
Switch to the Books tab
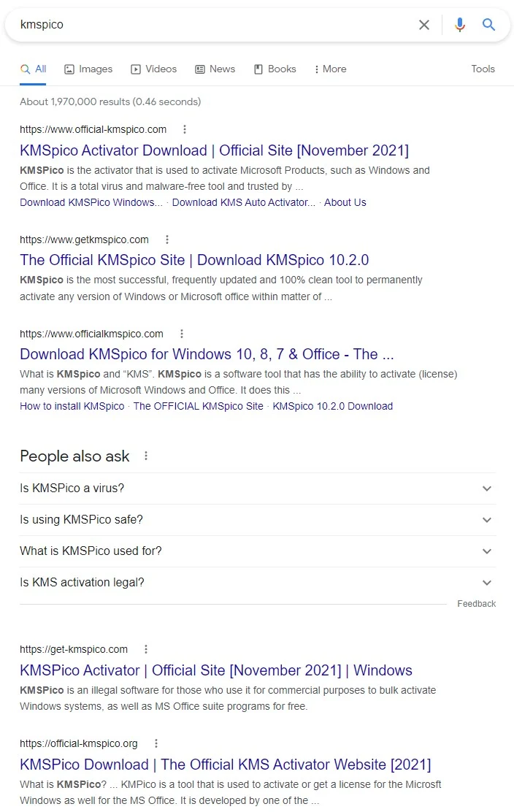pyautogui.click(x=275, y=69)
